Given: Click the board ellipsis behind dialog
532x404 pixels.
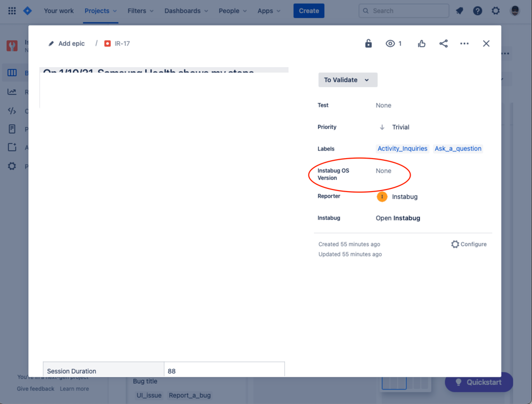Looking at the screenshot, I should [505, 53].
